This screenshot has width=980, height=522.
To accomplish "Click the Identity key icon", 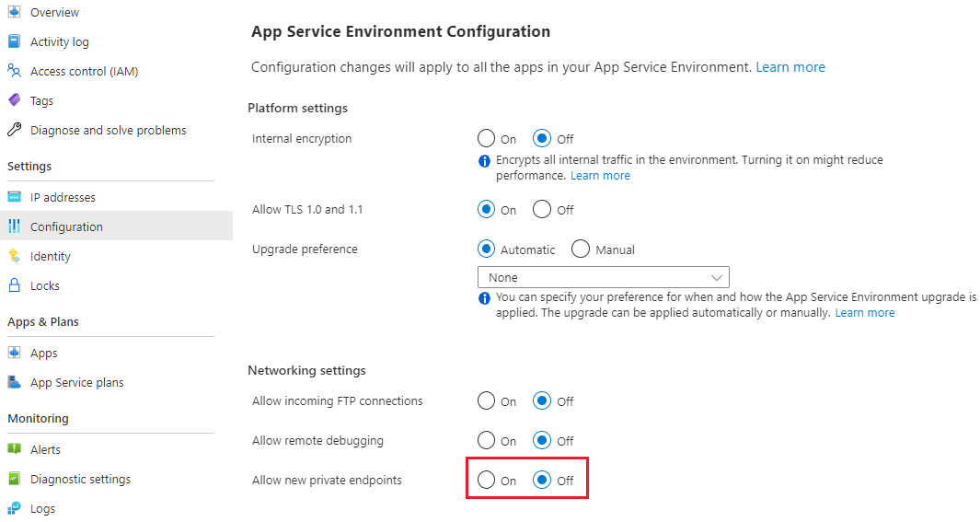I will [x=14, y=256].
